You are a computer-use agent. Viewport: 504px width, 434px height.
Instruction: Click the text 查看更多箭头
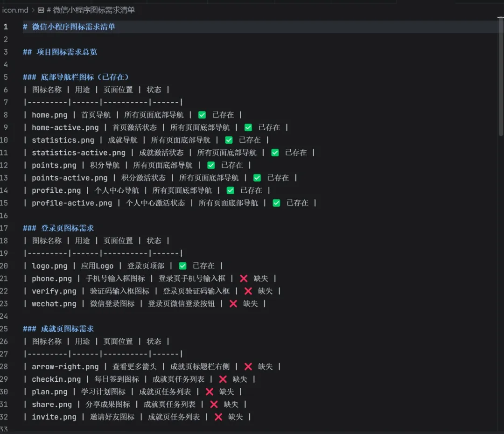coord(134,366)
